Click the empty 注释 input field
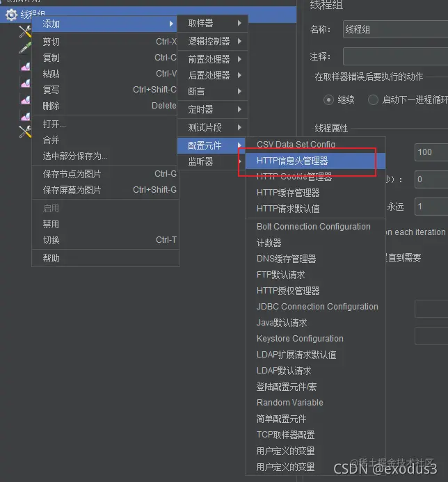Image resolution: width=448 pixels, height=482 pixels. coord(395,56)
